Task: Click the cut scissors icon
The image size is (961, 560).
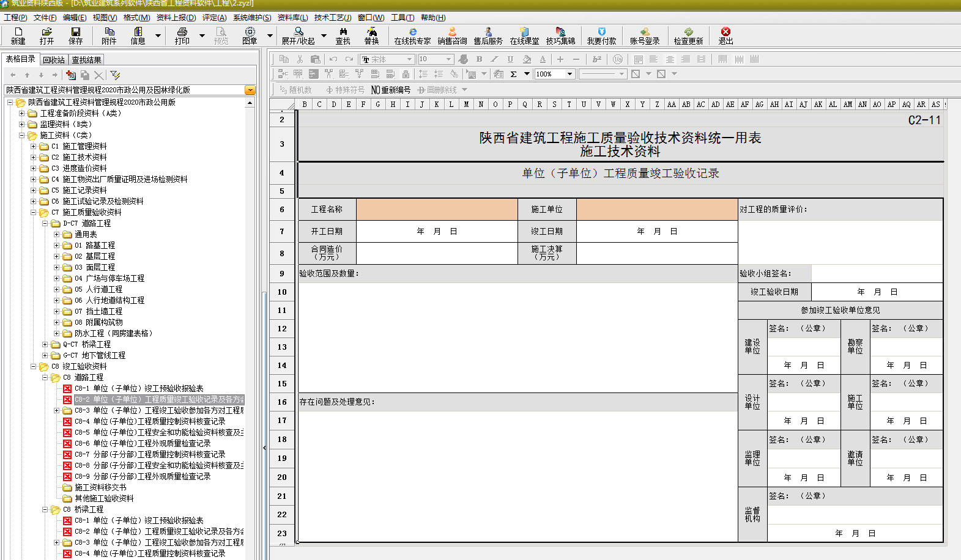Action: 300,59
